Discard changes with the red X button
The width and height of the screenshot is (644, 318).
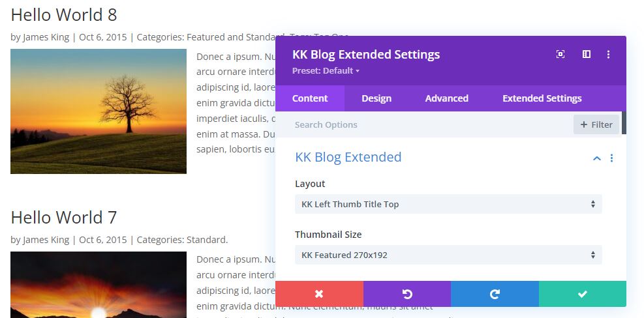tap(319, 294)
